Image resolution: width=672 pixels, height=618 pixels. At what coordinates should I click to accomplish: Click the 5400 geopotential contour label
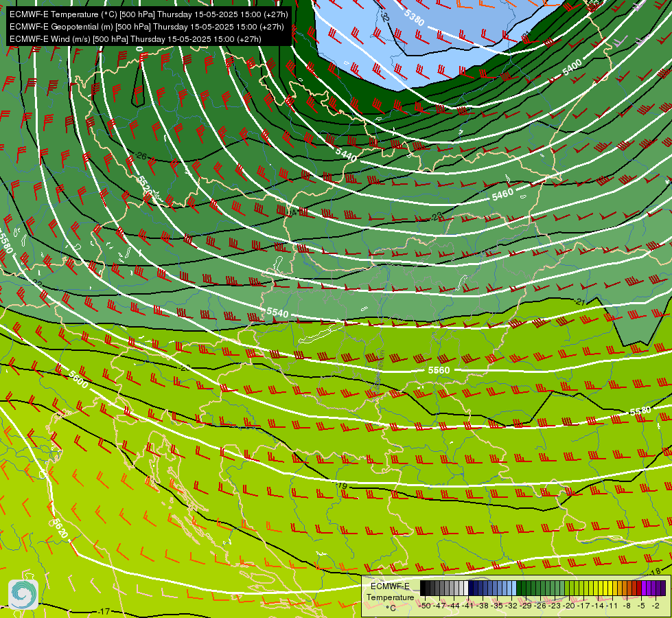(x=572, y=67)
